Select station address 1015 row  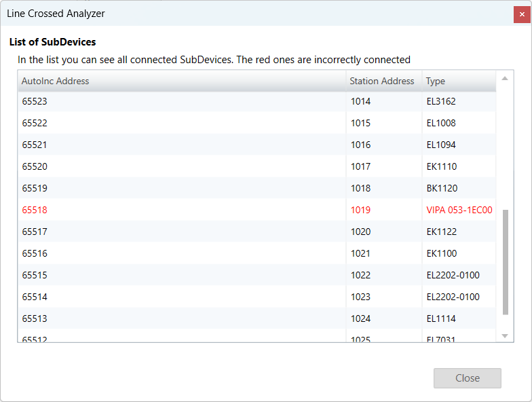coord(361,123)
